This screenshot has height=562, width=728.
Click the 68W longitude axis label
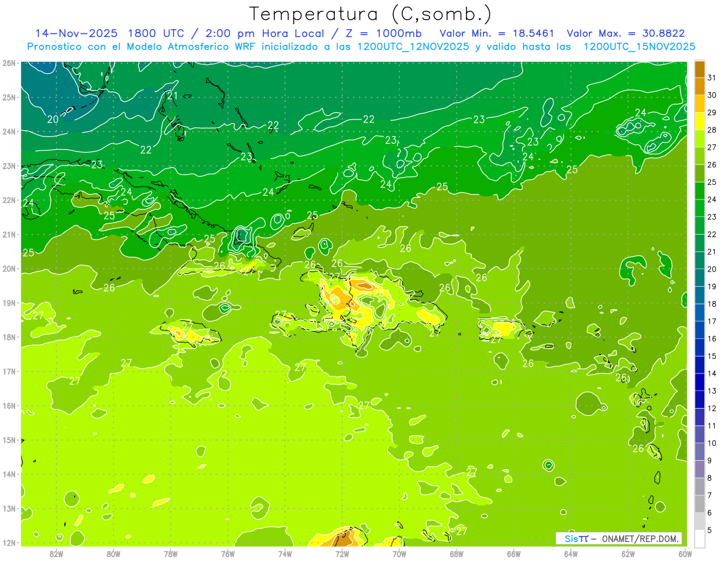[456, 553]
